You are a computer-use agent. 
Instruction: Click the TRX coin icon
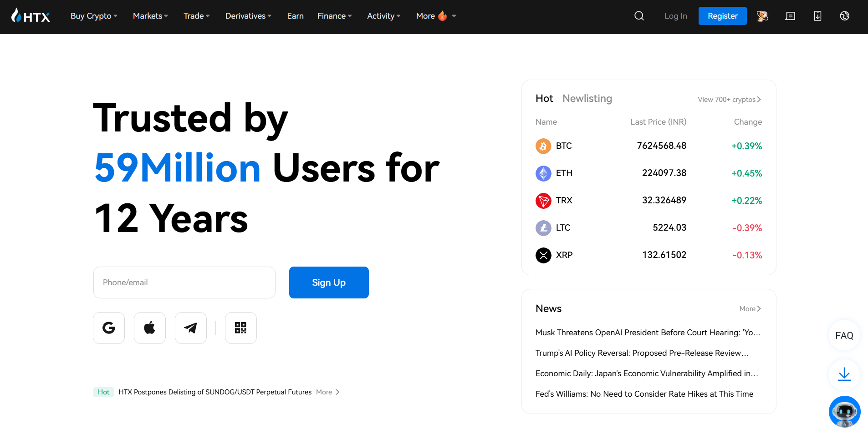[x=543, y=201]
